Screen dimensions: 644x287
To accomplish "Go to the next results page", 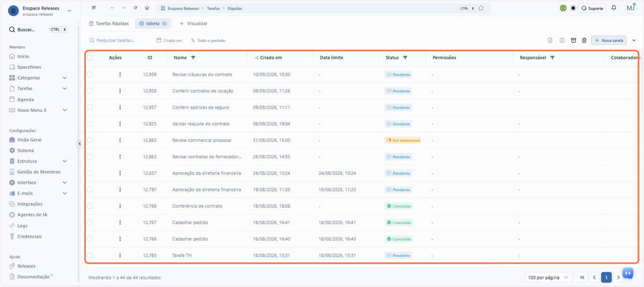I will coord(618,277).
